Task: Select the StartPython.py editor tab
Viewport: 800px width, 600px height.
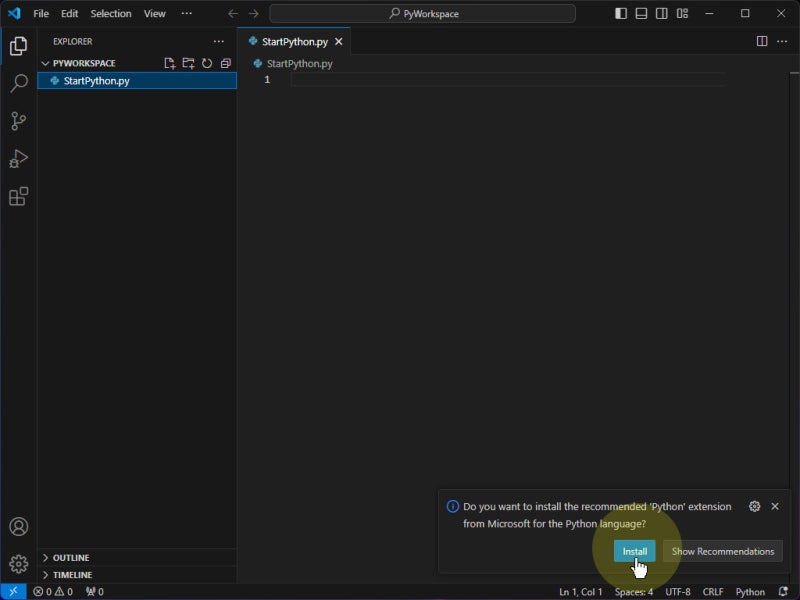Action: [x=294, y=42]
